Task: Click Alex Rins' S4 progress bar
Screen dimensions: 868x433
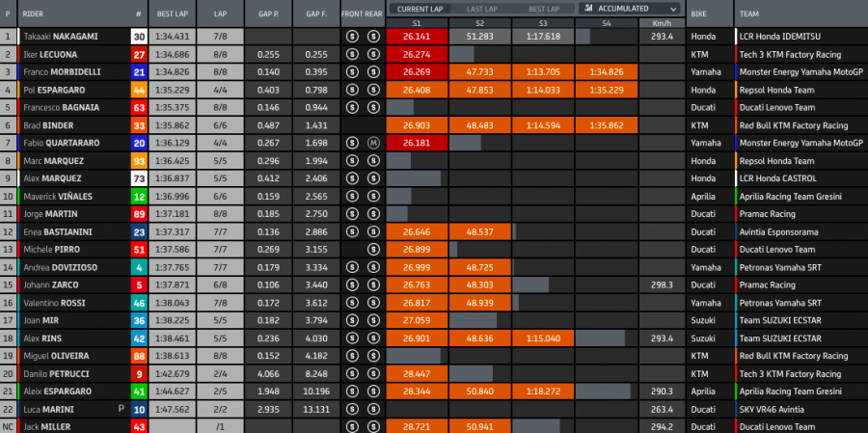Action: 606,338
